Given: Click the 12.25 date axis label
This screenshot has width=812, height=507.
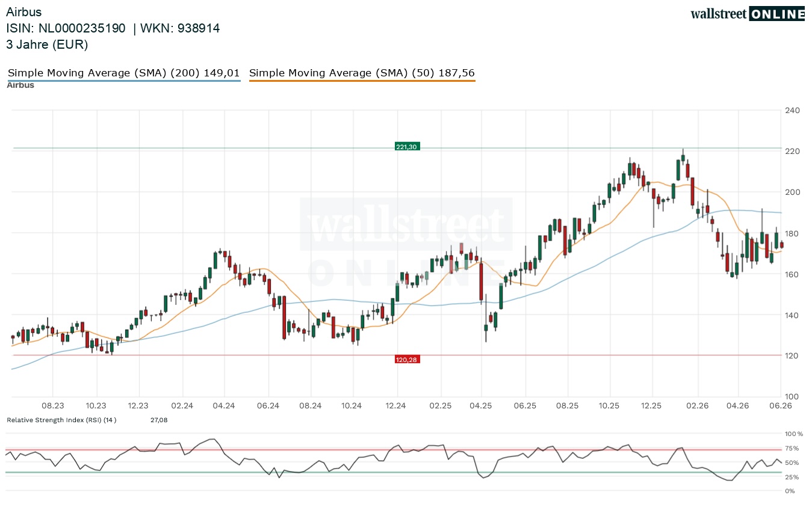Looking at the screenshot, I should 652,406.
